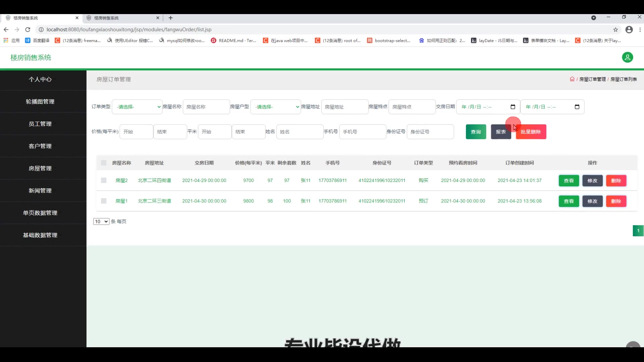
Task: Click the green user avatar icon
Action: click(x=627, y=57)
